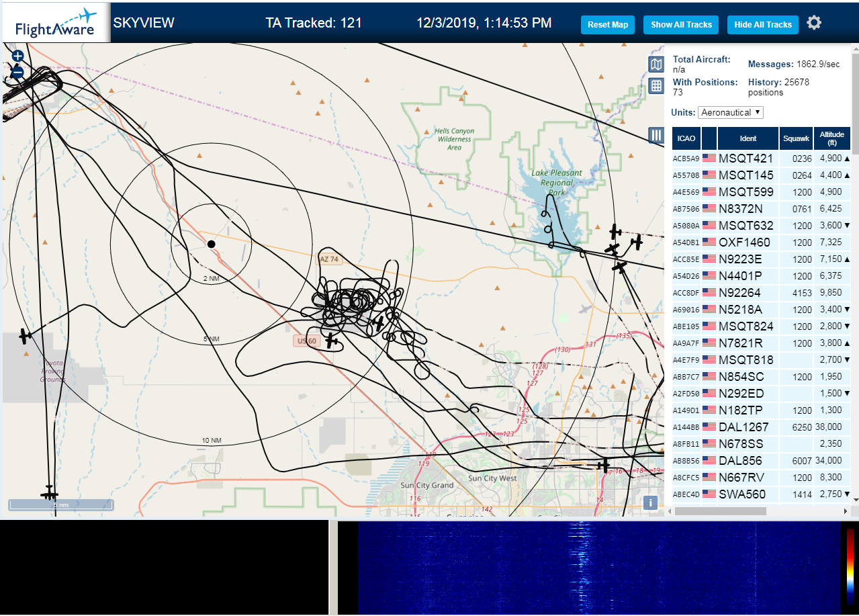The image size is (859, 616).
Task: Select aircraft N292ED row
Action: coord(761,394)
